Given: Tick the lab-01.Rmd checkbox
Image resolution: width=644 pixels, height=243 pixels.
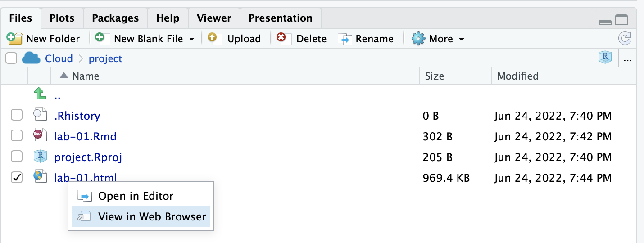Looking at the screenshot, I should click(17, 136).
